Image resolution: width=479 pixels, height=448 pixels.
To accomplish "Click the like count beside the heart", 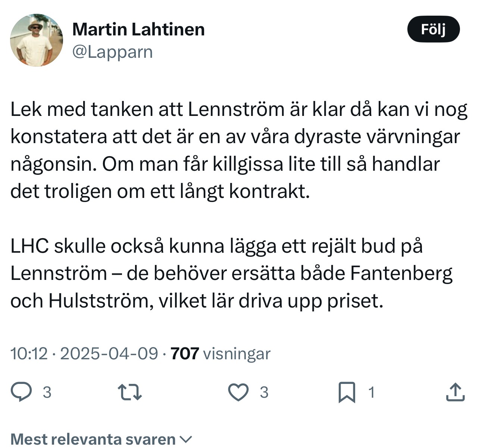I will (x=264, y=392).
